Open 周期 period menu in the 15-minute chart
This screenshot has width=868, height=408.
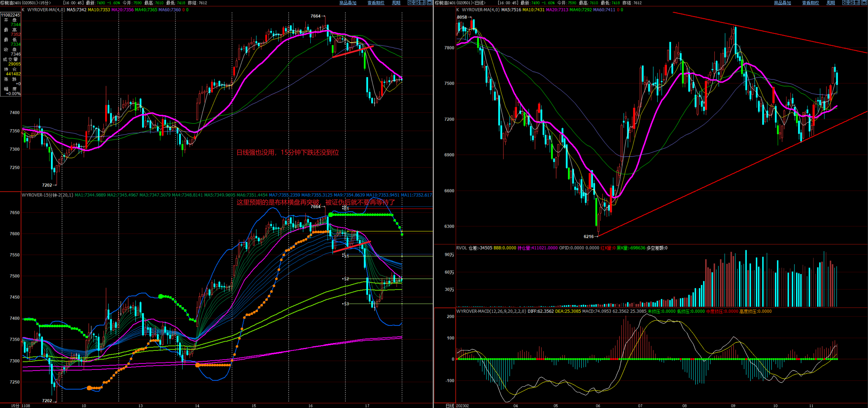coord(396,3)
